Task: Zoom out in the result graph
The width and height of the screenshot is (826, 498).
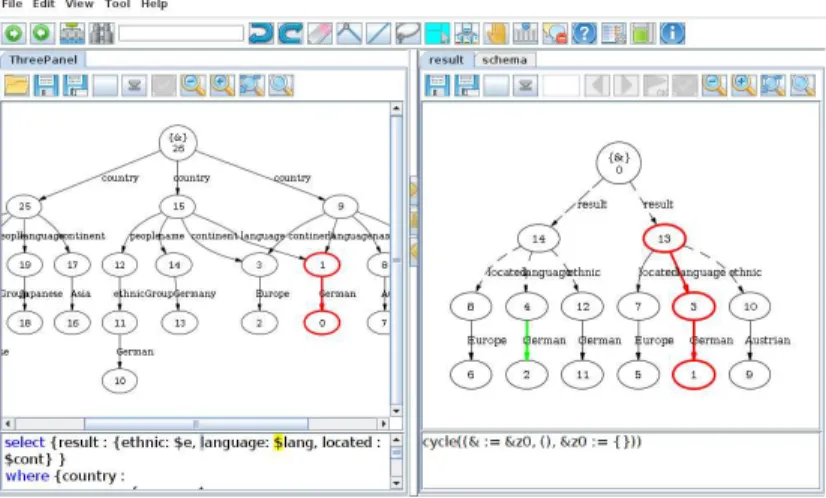Action: pyautogui.click(x=714, y=85)
